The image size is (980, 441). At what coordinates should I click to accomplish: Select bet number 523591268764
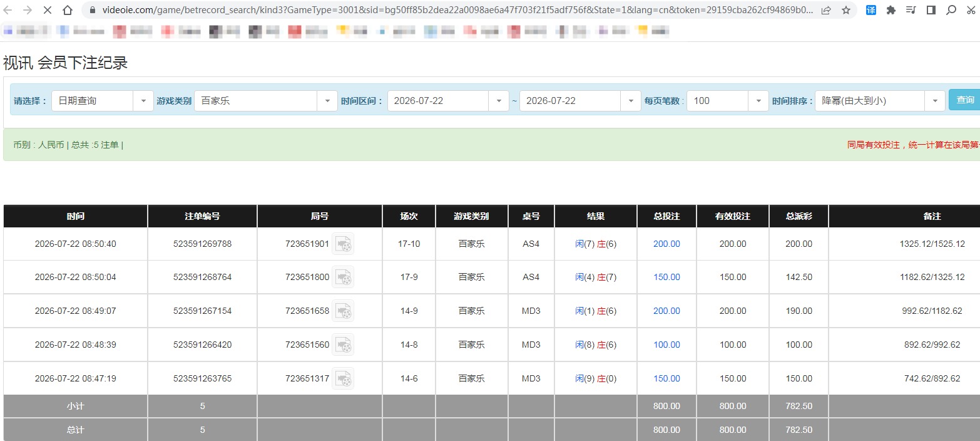coord(202,277)
